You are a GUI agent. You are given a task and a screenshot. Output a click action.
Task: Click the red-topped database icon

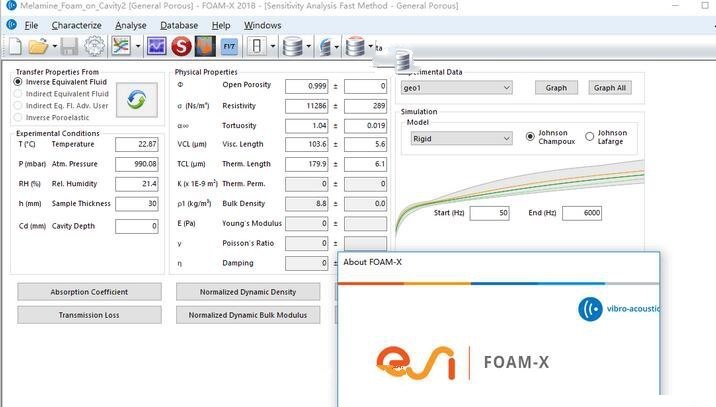click(x=355, y=47)
